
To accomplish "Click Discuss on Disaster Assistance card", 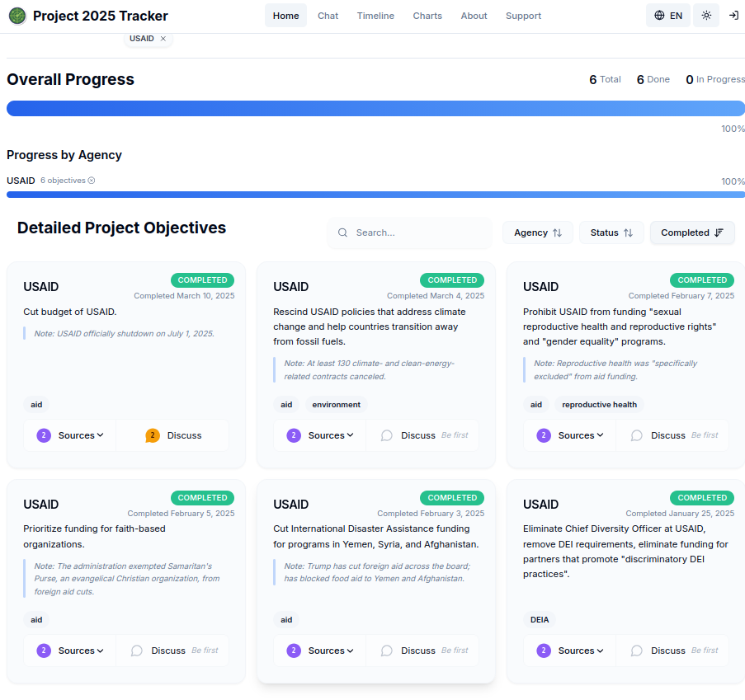I will coord(423,651).
